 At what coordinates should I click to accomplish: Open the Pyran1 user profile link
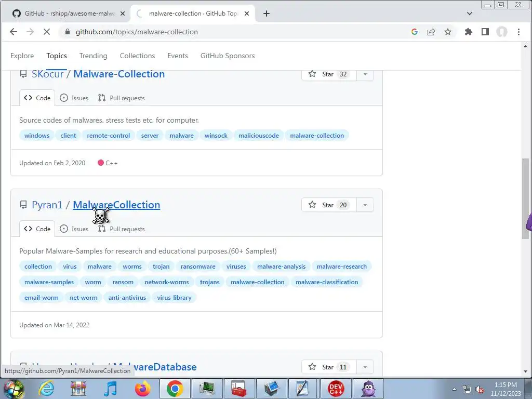coord(47,205)
